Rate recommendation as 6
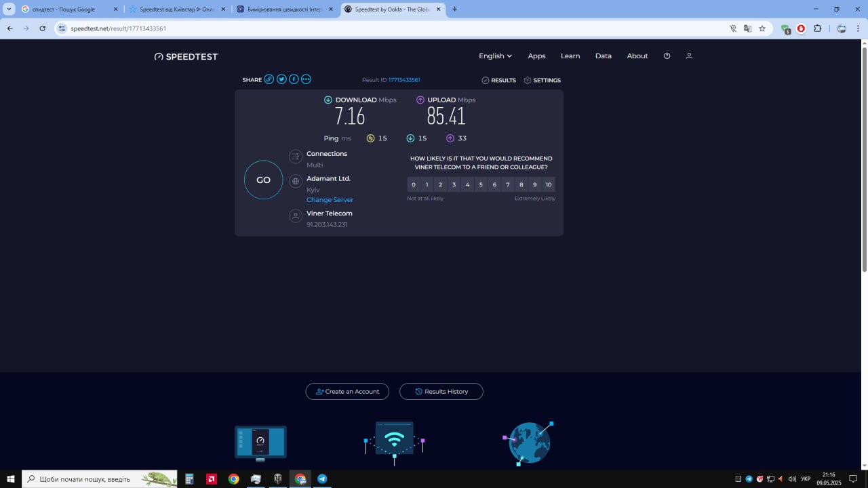The height and width of the screenshot is (488, 868). click(x=494, y=184)
